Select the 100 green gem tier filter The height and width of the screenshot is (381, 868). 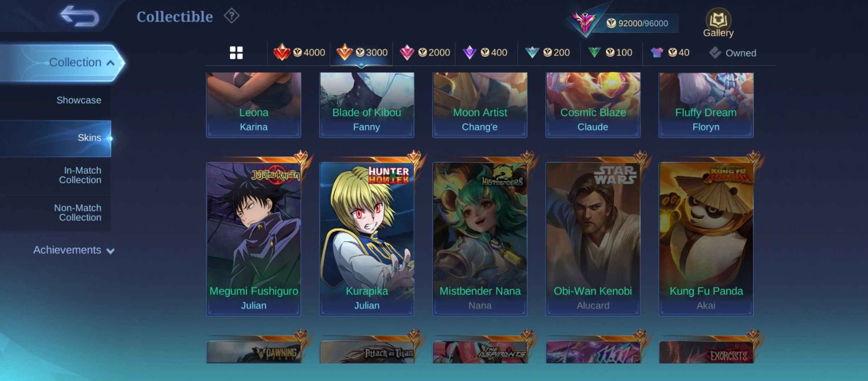click(x=610, y=53)
